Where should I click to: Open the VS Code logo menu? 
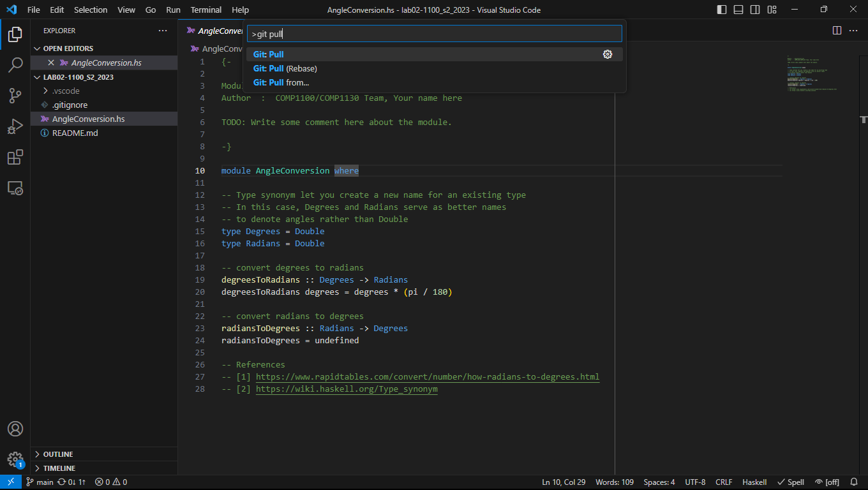tap(11, 10)
